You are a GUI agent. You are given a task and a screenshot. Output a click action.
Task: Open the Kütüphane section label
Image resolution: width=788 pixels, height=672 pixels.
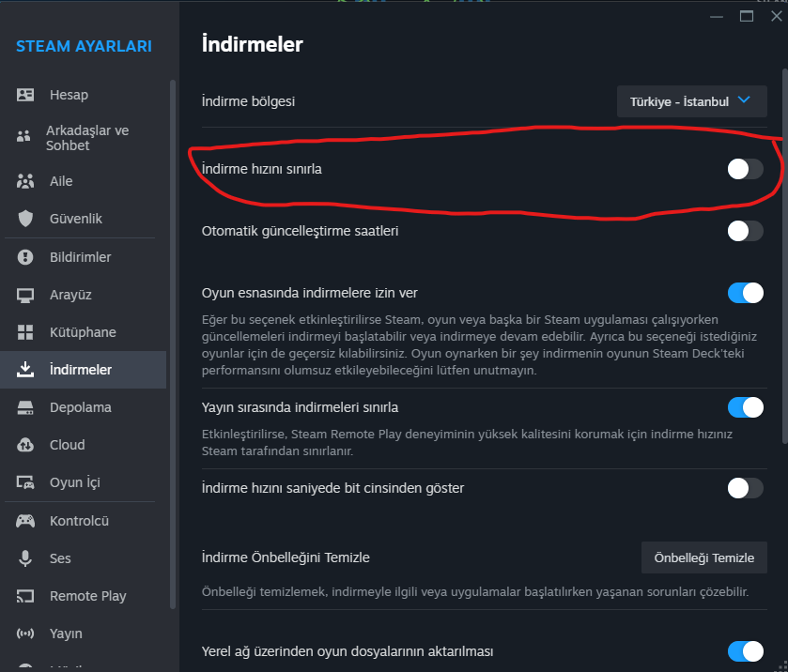(x=83, y=332)
